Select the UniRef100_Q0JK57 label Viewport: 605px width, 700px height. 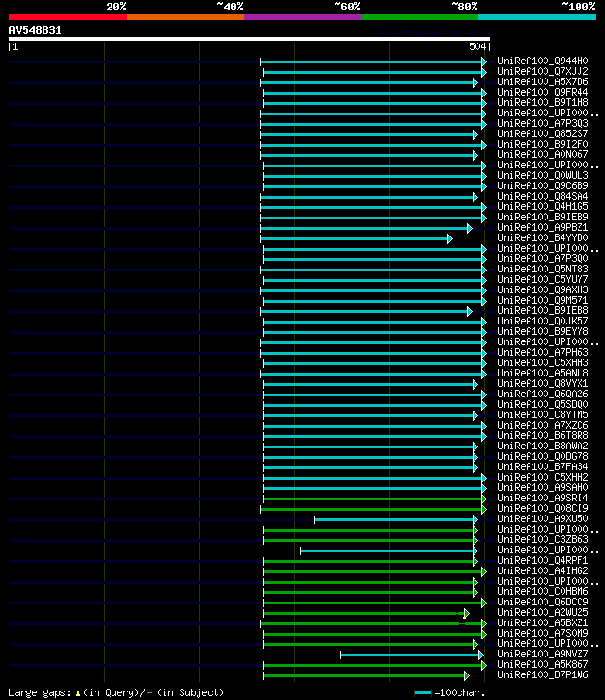coord(543,321)
